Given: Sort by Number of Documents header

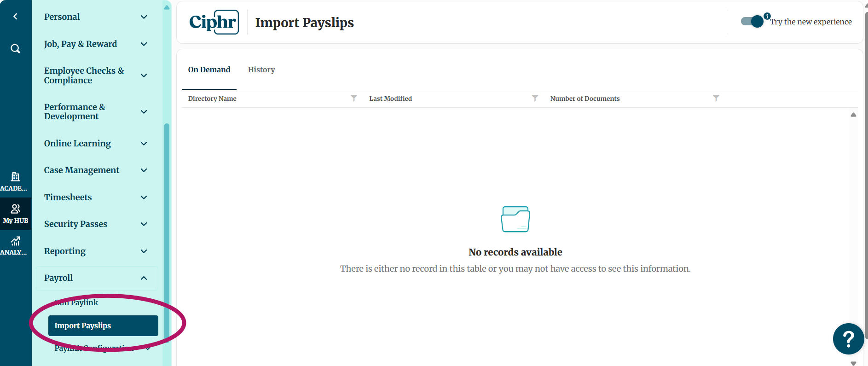Looking at the screenshot, I should point(585,99).
